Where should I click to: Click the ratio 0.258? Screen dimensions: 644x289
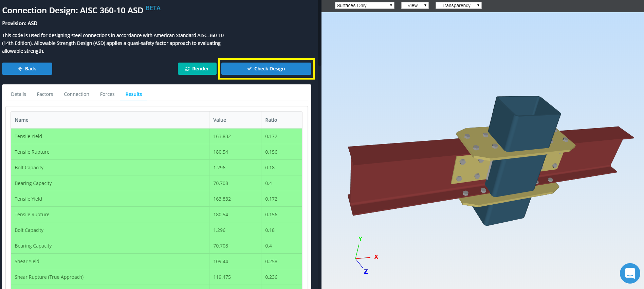(x=271, y=261)
